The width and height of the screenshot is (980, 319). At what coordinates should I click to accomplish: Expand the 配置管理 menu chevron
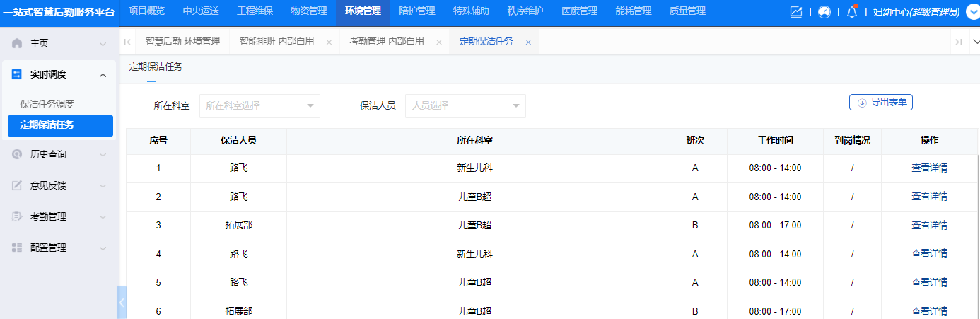click(103, 248)
